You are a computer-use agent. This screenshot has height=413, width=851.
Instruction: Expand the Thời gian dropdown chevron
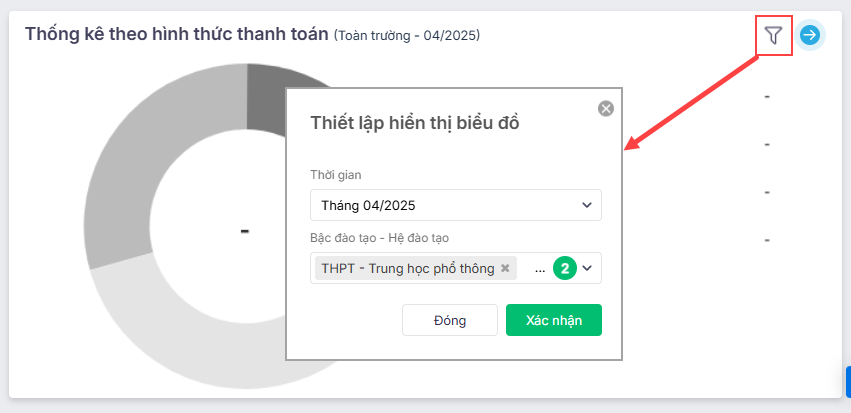point(587,205)
